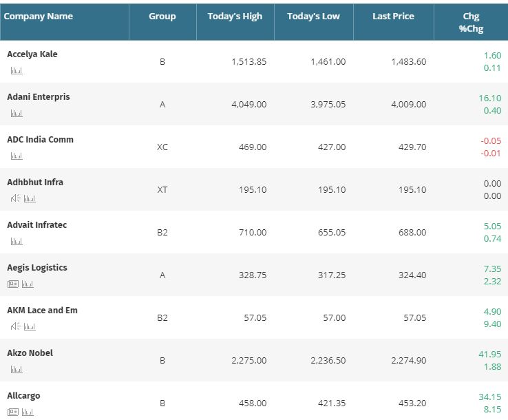This screenshot has width=508, height=420.
Task: Open the news icon under Aegis Logistics
Action: tap(13, 284)
